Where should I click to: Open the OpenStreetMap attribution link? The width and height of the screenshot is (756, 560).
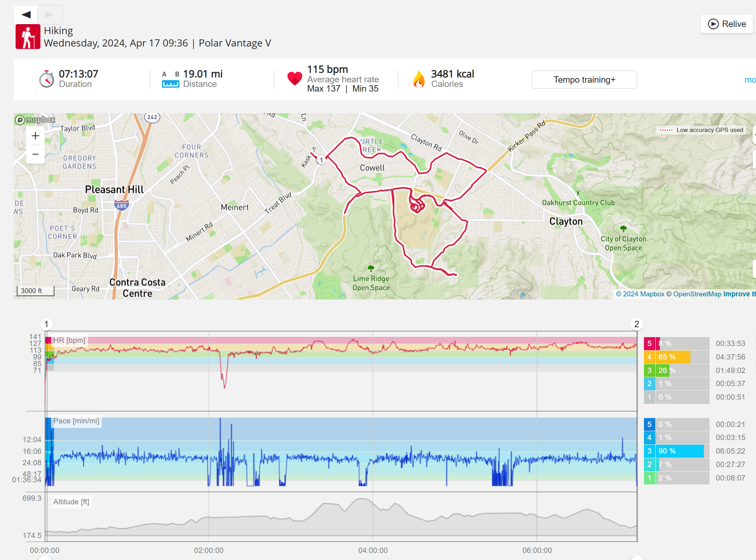[697, 294]
